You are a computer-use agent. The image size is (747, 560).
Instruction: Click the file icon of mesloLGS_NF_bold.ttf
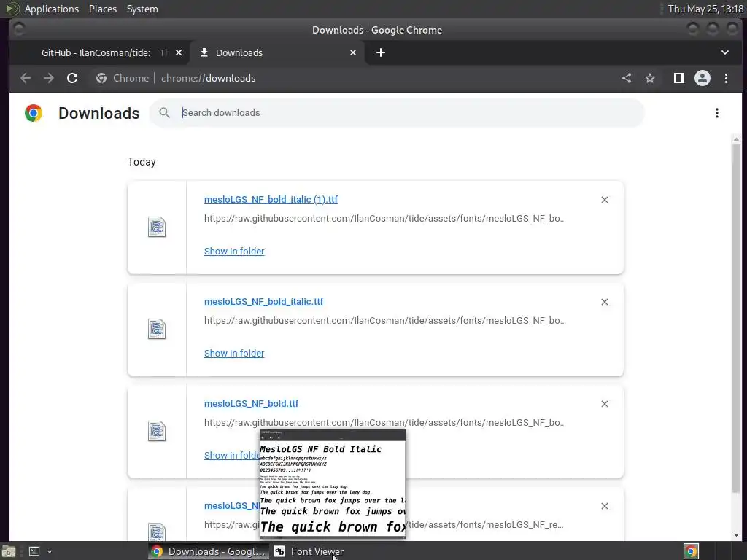157,431
